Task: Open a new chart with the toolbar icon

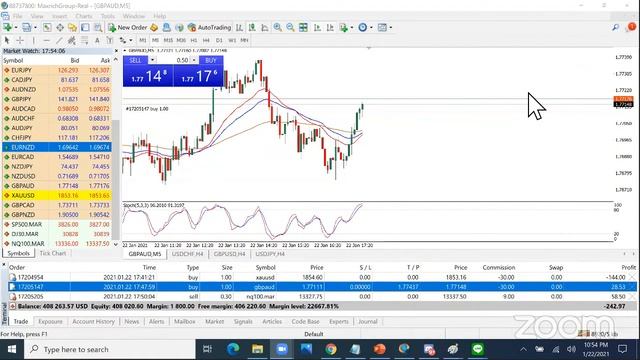Action: click(x=7, y=27)
